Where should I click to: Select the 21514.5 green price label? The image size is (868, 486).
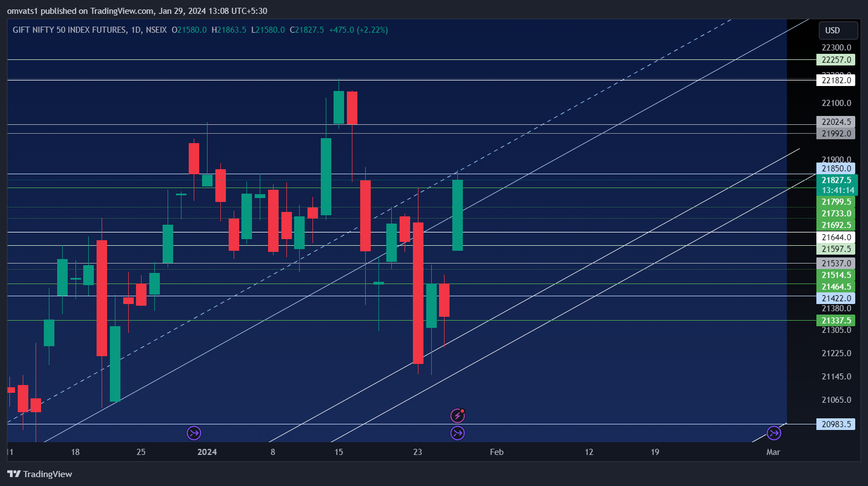(836, 275)
